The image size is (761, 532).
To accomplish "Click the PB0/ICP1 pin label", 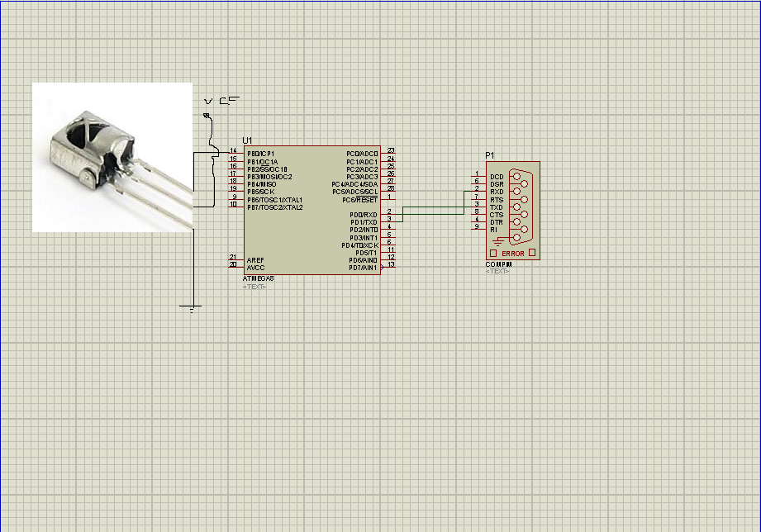I will 260,154.
